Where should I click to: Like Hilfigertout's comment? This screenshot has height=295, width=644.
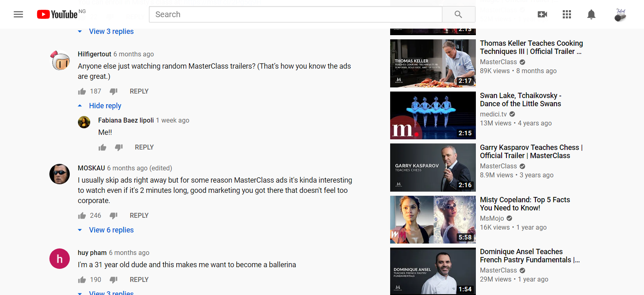[82, 92]
